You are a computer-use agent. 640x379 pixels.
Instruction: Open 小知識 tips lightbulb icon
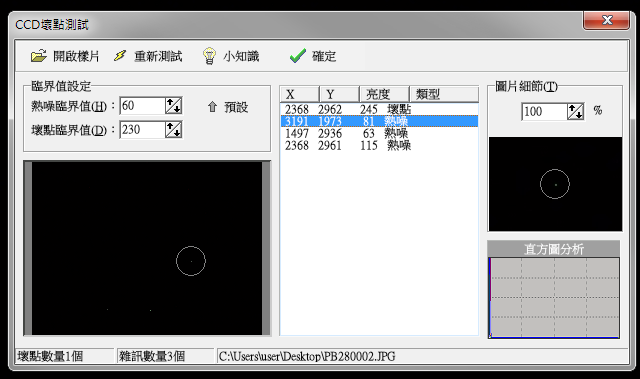[x=209, y=56]
